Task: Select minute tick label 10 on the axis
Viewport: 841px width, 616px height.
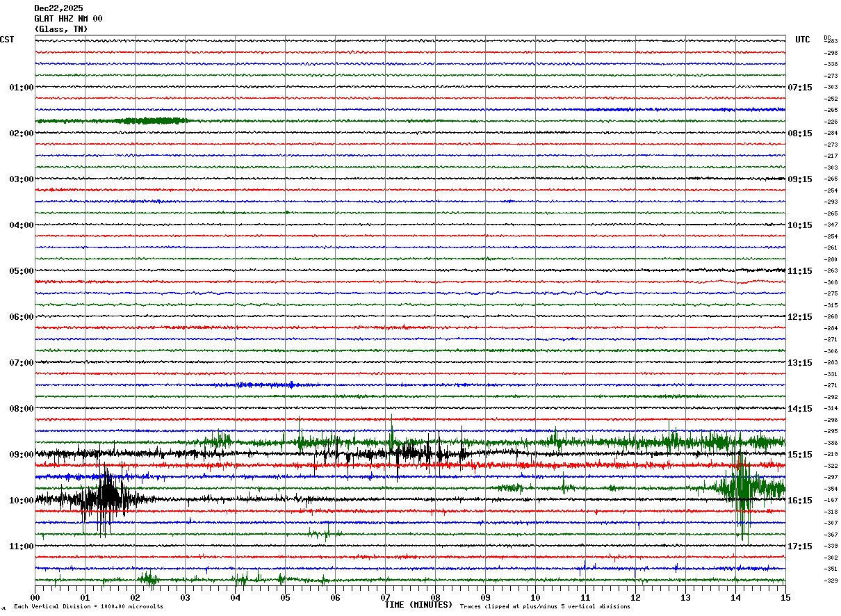Action: tap(535, 597)
